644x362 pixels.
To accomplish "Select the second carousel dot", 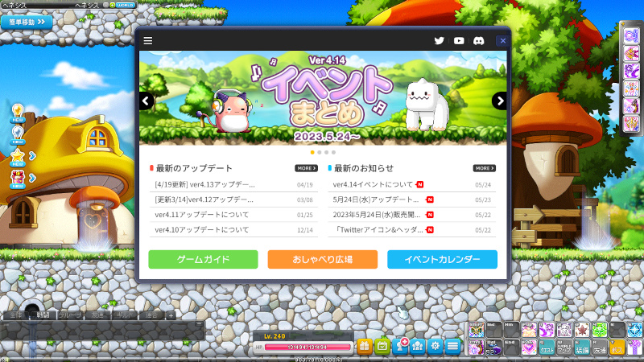I will [319, 152].
